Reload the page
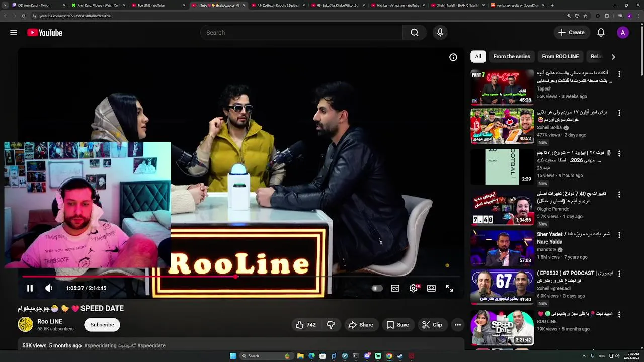 [23, 16]
